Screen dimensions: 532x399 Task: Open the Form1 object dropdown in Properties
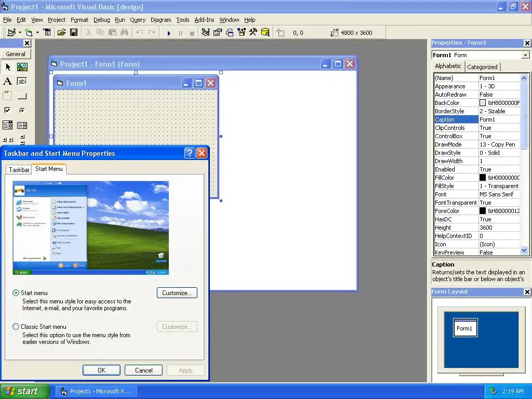click(x=525, y=55)
